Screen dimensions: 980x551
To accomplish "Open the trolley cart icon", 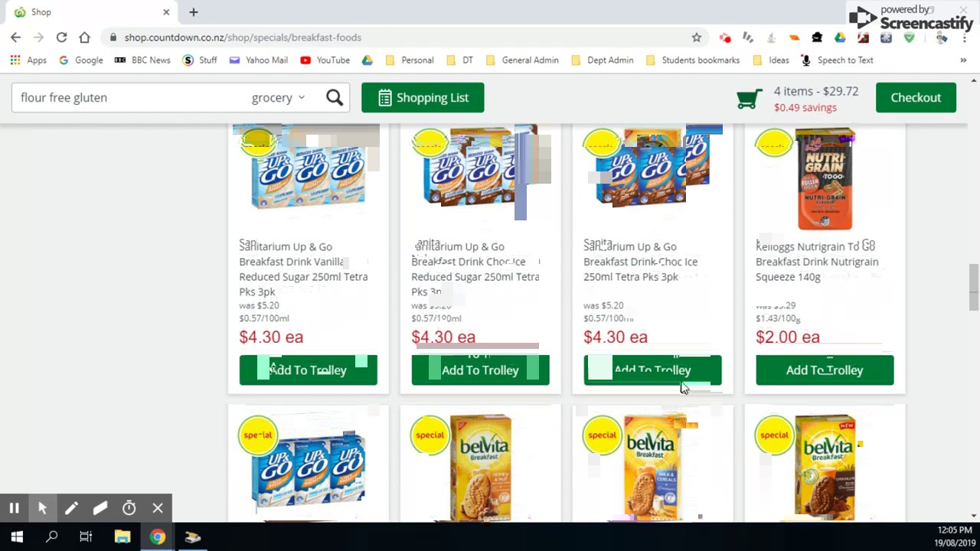I will pyautogui.click(x=749, y=99).
